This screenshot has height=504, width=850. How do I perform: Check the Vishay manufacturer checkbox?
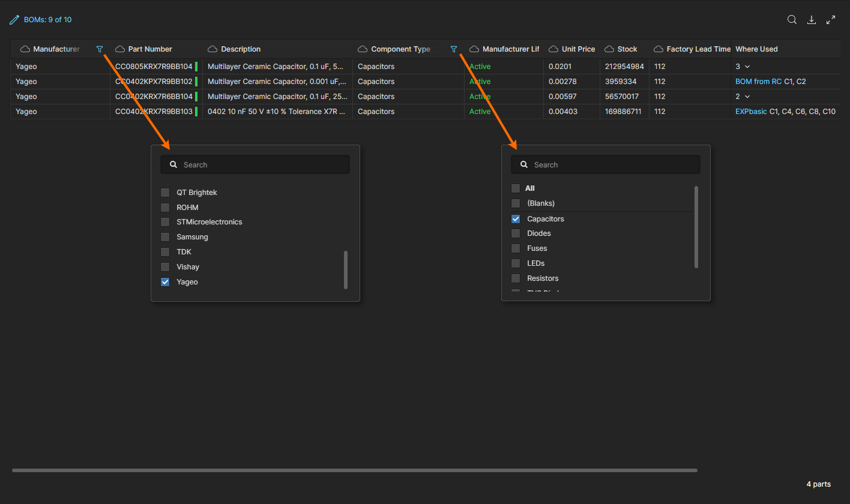tap(165, 267)
